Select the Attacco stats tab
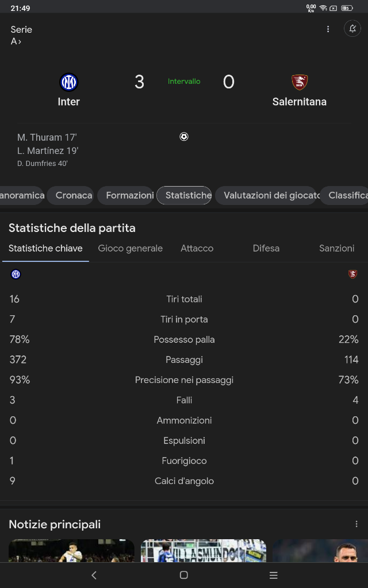The height and width of the screenshot is (588, 368). click(197, 248)
